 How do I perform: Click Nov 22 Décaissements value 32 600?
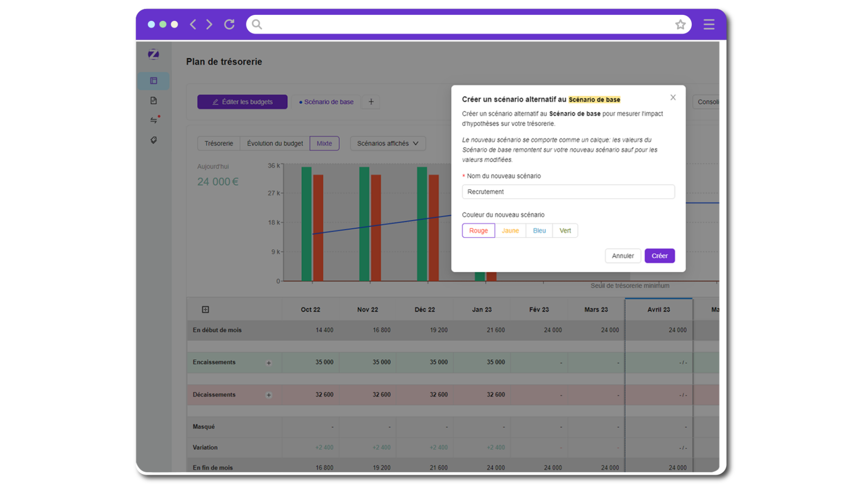(382, 395)
